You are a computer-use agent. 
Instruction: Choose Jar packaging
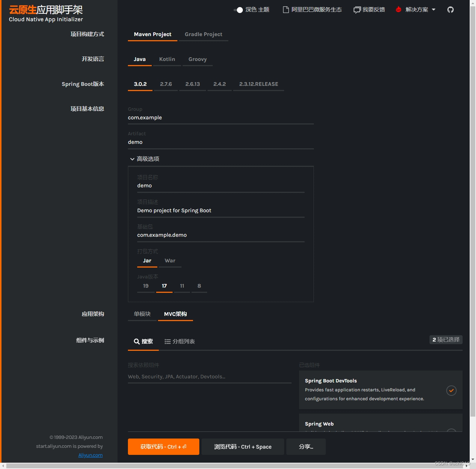click(x=147, y=261)
